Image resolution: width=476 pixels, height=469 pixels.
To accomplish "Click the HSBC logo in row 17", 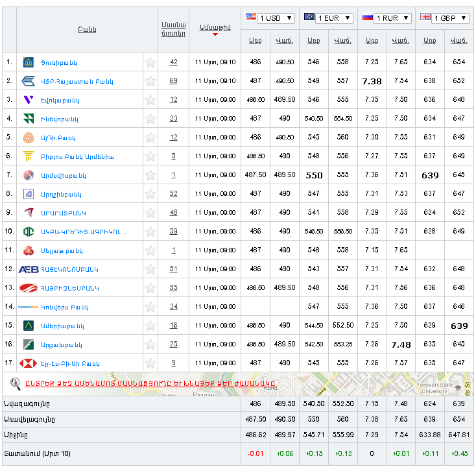I will [x=29, y=363].
